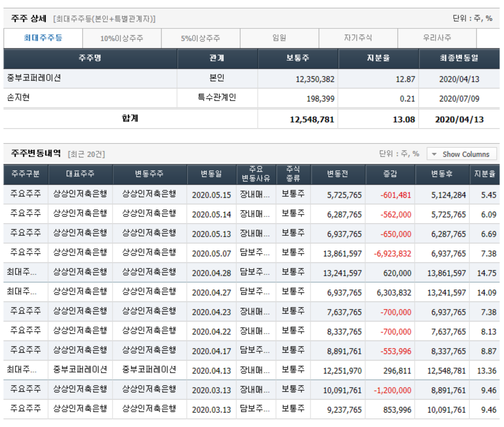Open the Show Columns dropdown
The image size is (504, 427).
(461, 154)
